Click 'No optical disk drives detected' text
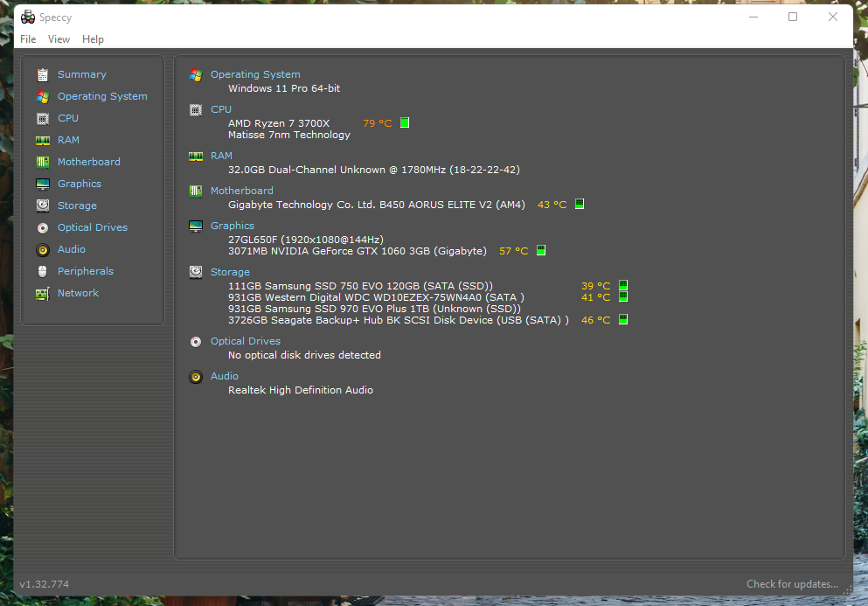This screenshot has width=868, height=606. pos(304,355)
